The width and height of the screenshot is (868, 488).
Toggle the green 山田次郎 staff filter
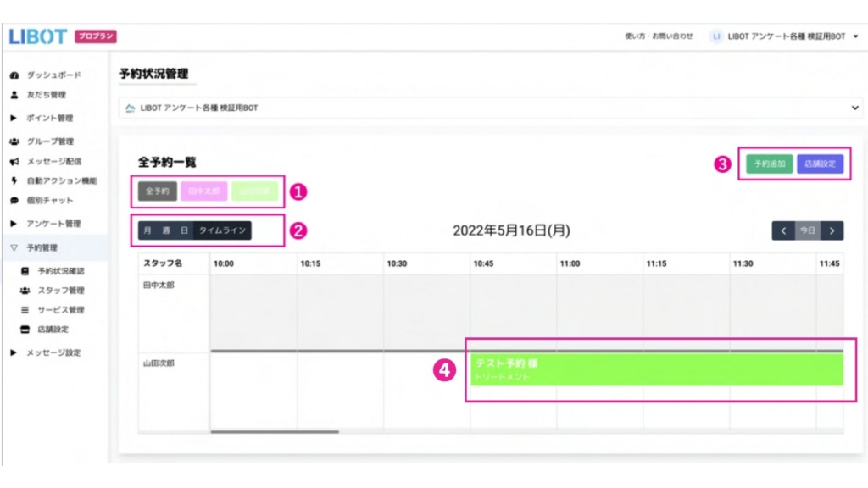254,191
